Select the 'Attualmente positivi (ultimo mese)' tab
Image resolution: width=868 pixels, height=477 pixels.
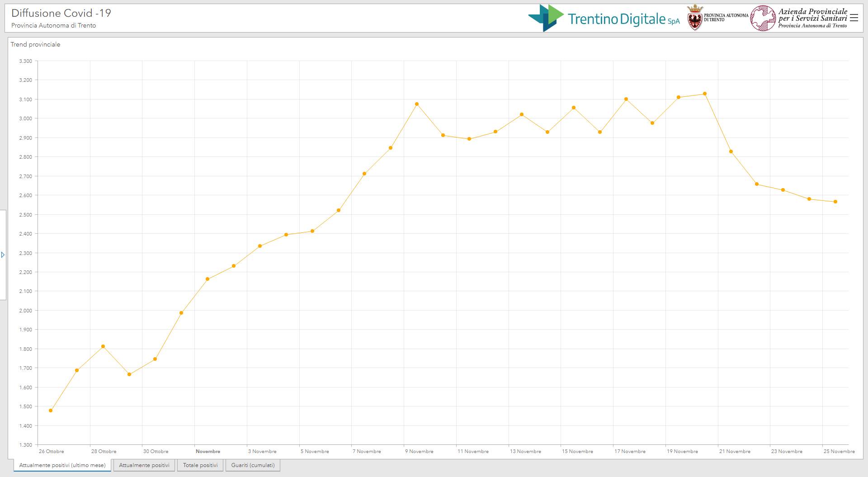62,465
